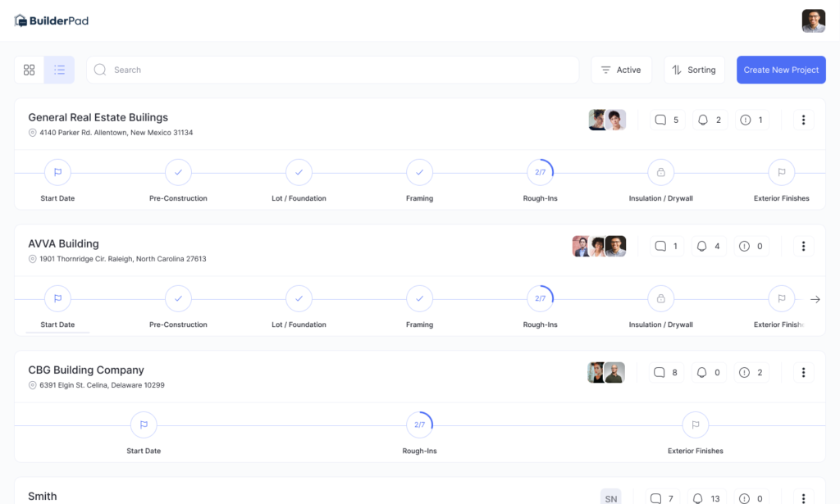Screen dimensions: 840x504
Task: Select CBG Building Start Date flag
Action: (x=144, y=425)
